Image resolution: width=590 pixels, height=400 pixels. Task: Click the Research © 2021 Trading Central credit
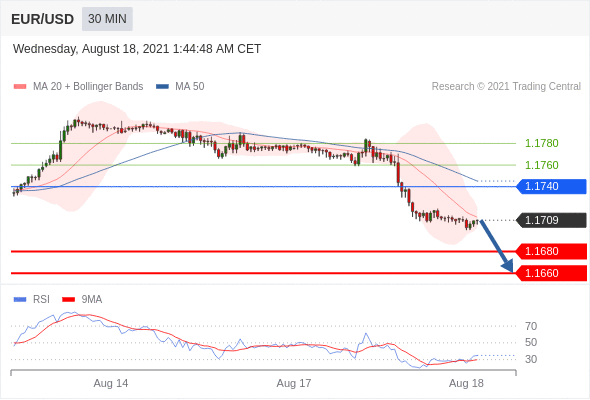(506, 87)
